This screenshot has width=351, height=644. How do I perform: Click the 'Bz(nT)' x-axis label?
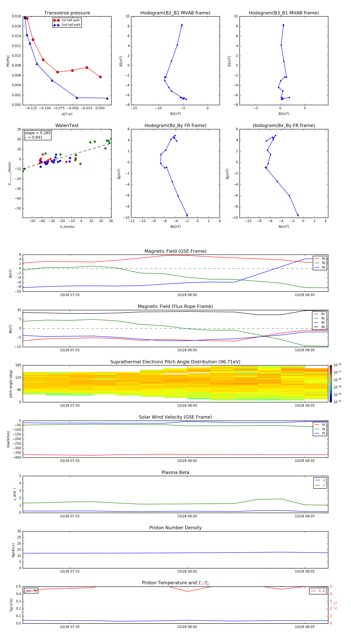coord(175,227)
